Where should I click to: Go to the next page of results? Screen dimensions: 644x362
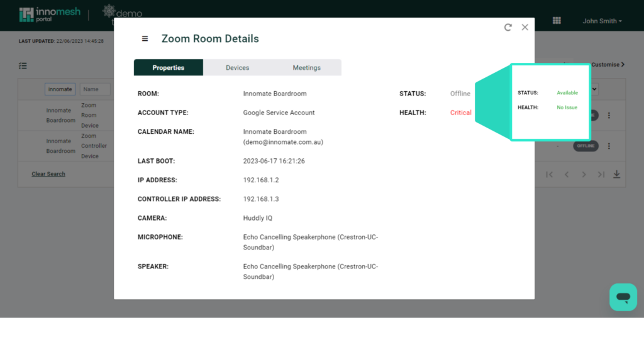[x=584, y=174]
